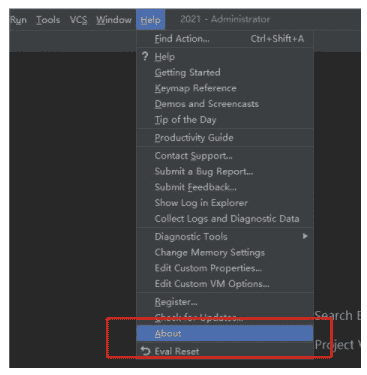Select Demos and Screencasts
Screen dimensions: 367x375
click(x=225, y=104)
